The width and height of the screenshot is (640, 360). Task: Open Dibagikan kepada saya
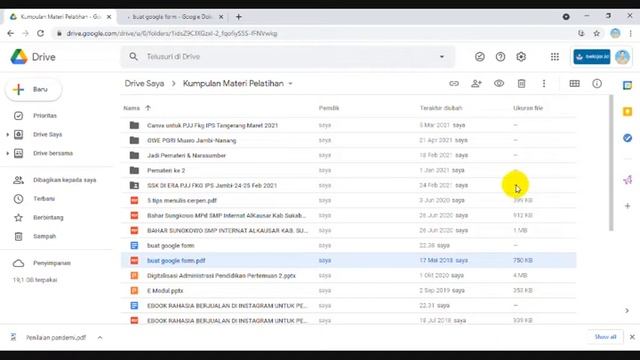pyautogui.click(x=64, y=180)
